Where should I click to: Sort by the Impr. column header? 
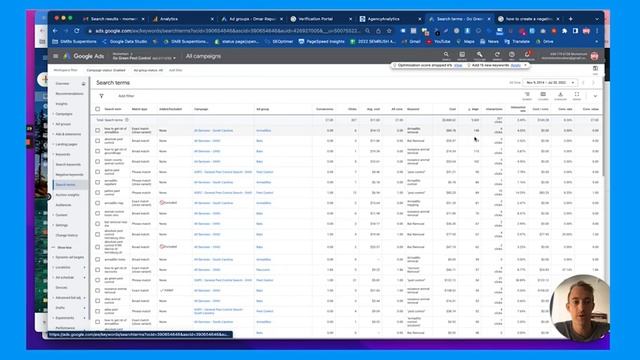tap(473, 109)
